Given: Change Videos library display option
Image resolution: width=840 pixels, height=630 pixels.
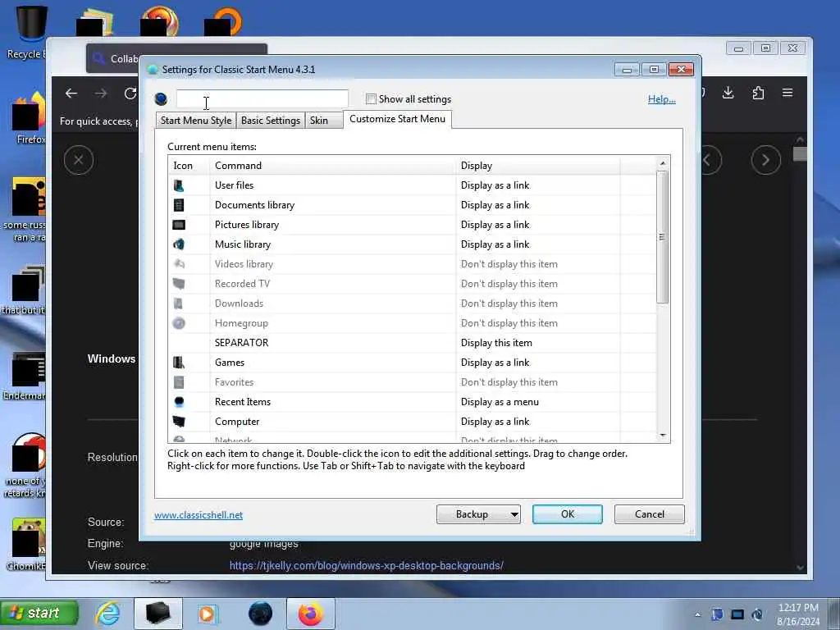Looking at the screenshot, I should coord(538,264).
